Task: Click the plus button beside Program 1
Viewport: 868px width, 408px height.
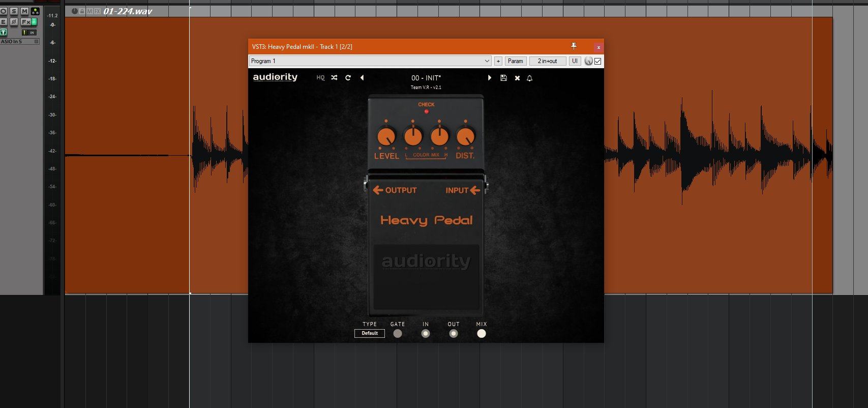Action: [x=498, y=61]
